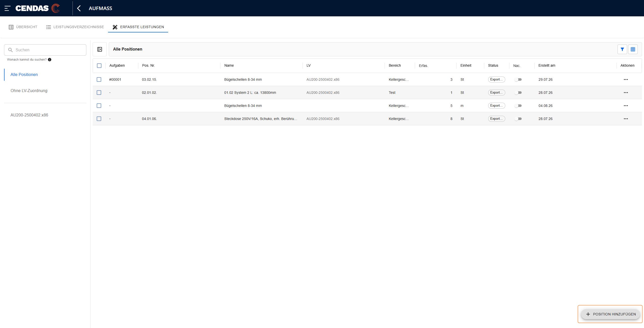This screenshot has width=644, height=328.
Task: Click Export status chip in the 04.08.26 row
Action: tap(496, 106)
